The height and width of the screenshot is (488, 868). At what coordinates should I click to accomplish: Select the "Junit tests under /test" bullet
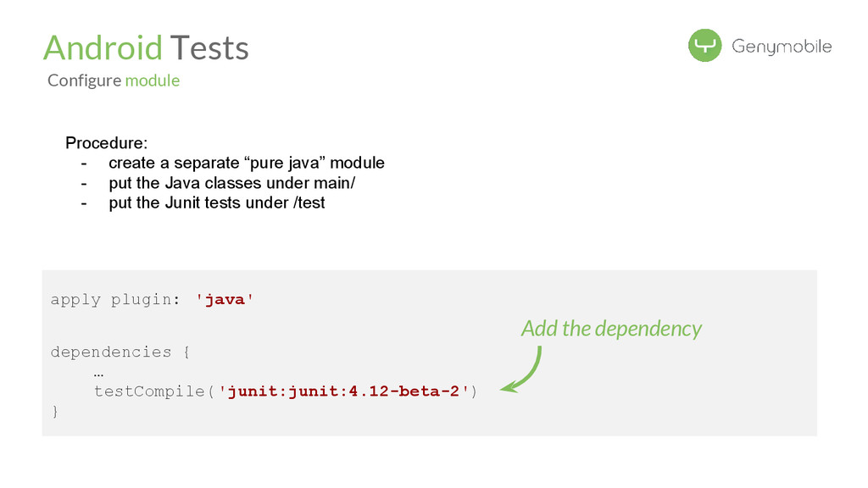pos(216,202)
